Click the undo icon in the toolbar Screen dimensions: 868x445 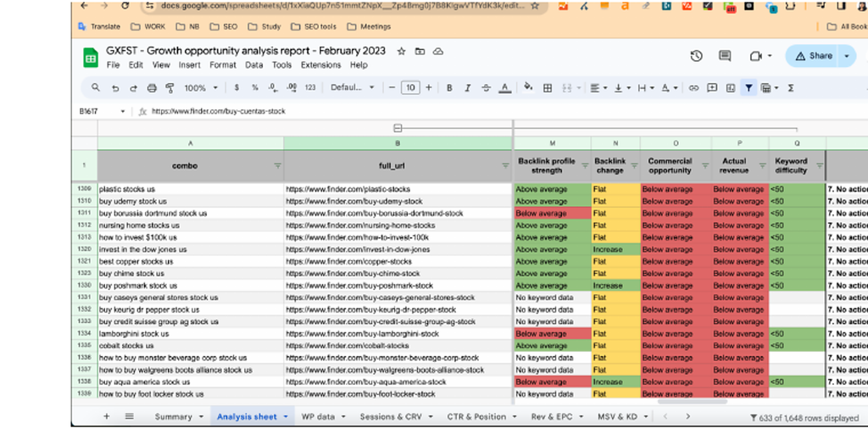(115, 88)
